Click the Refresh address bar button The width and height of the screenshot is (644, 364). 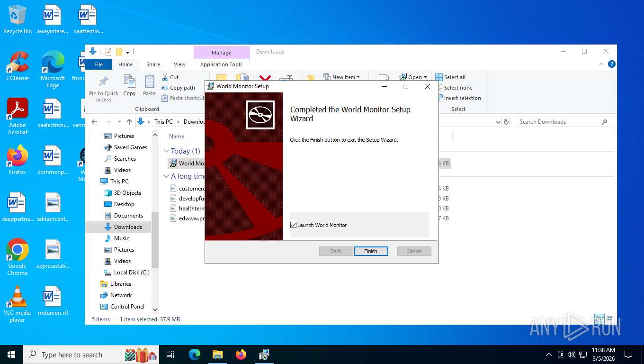pyautogui.click(x=506, y=122)
